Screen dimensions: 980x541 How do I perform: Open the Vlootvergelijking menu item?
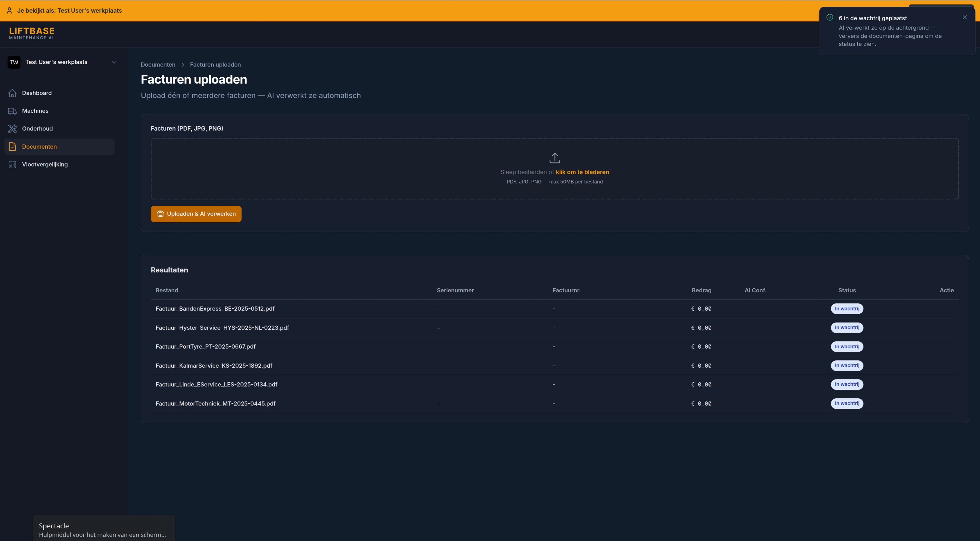coord(45,164)
